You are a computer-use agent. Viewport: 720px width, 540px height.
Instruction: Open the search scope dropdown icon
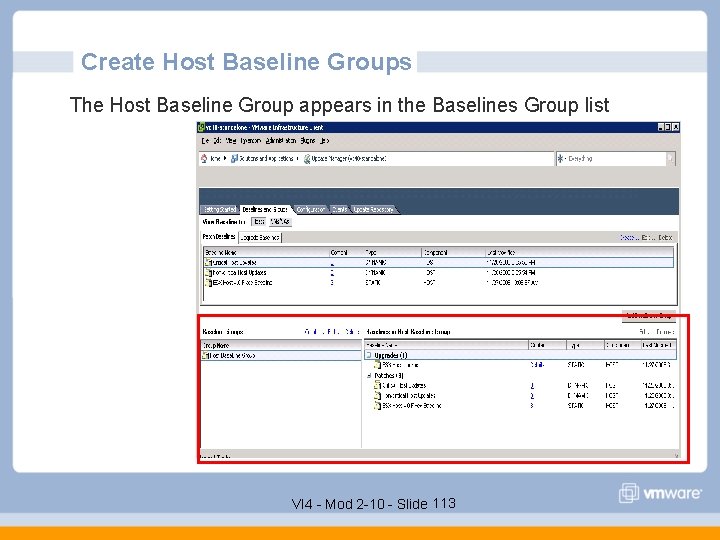point(561,158)
